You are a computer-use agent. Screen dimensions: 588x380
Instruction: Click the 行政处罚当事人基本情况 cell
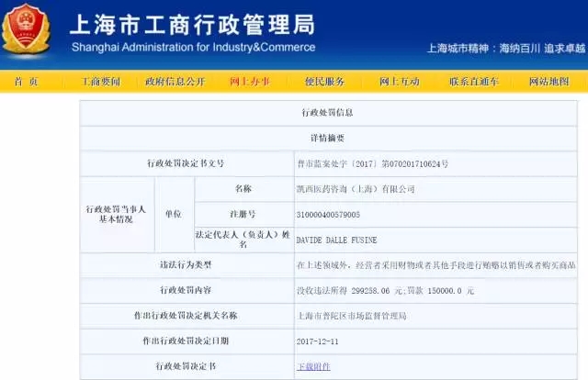click(116, 214)
